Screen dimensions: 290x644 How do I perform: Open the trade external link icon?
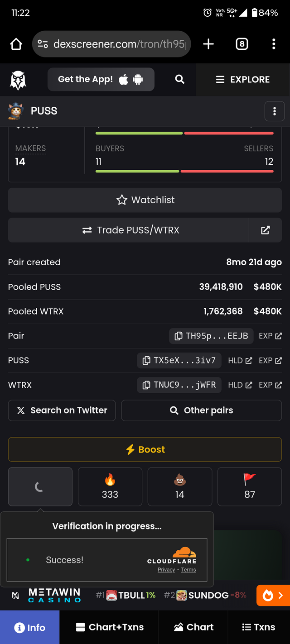266,230
